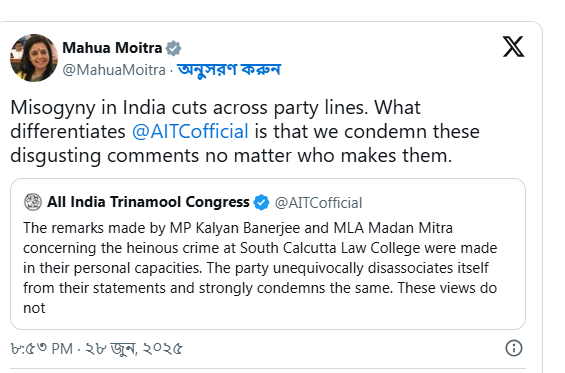Open the @MahuaMoitra handle link
This screenshot has height=373, width=565.
[x=114, y=70]
